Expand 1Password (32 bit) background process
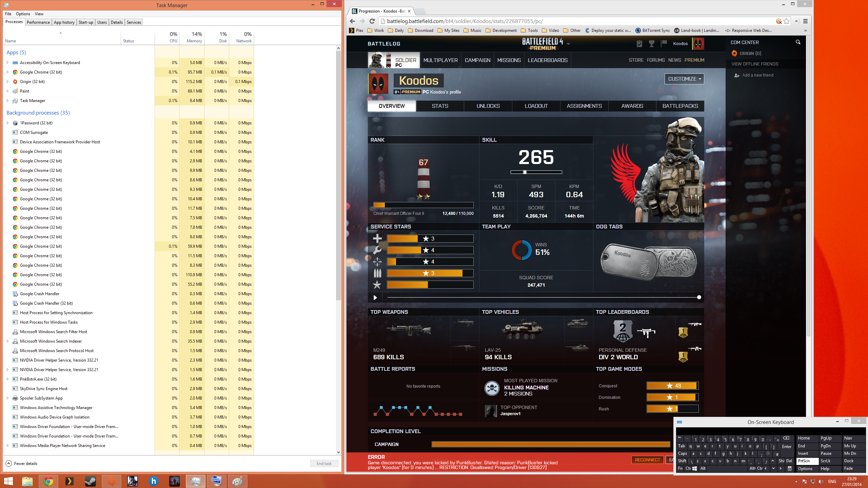 (x=7, y=123)
